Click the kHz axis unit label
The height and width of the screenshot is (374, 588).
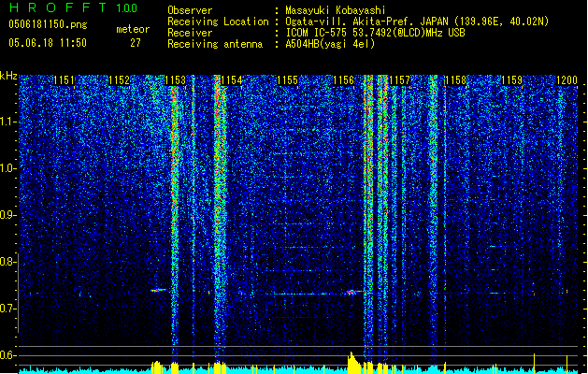click(8, 76)
